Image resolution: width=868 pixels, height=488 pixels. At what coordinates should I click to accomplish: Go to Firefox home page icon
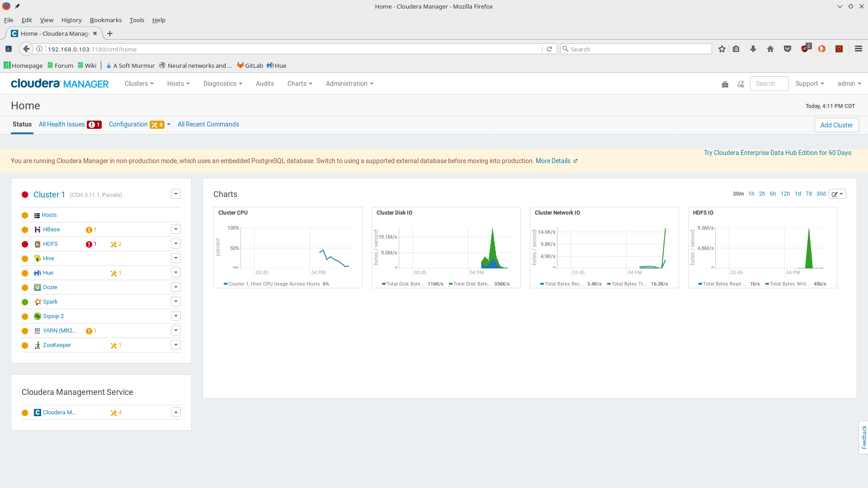pos(770,49)
